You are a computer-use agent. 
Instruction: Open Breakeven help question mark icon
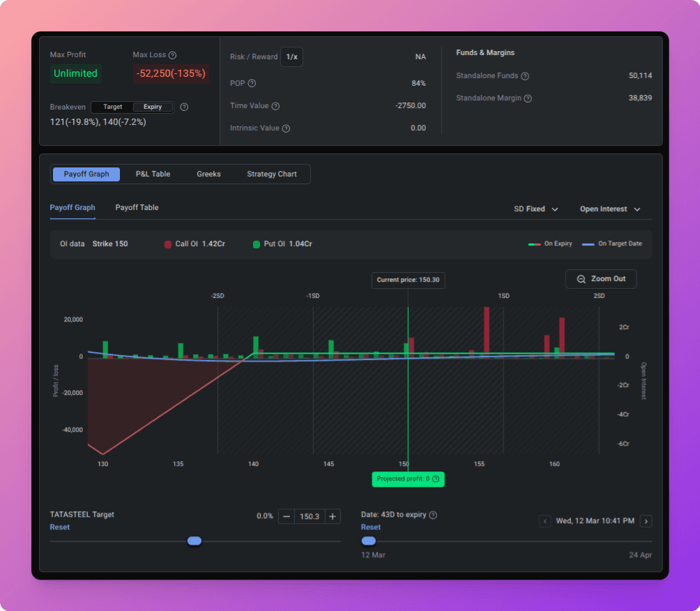pos(184,107)
